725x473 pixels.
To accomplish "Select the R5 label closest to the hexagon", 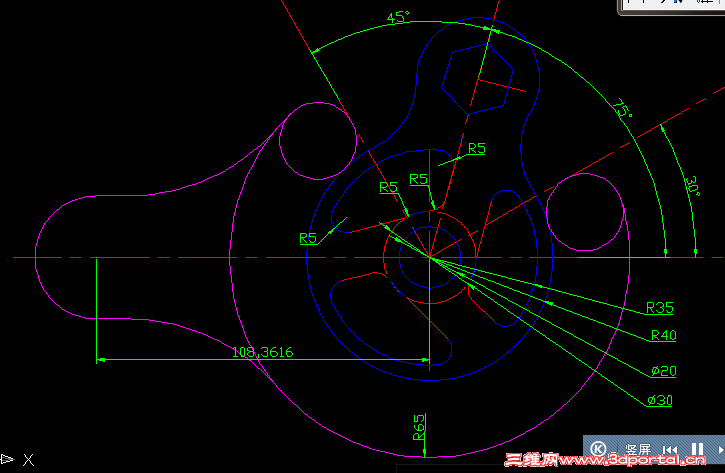I will tap(477, 148).
